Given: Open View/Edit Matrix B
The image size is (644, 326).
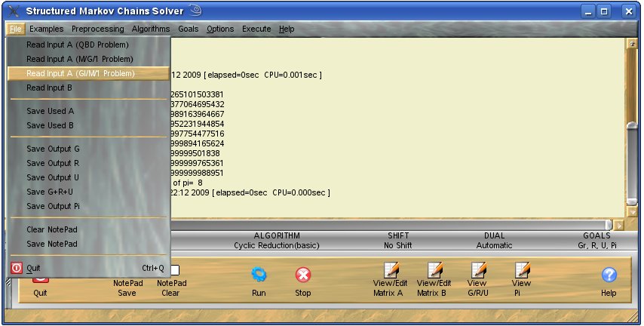Looking at the screenshot, I should coord(434,271).
